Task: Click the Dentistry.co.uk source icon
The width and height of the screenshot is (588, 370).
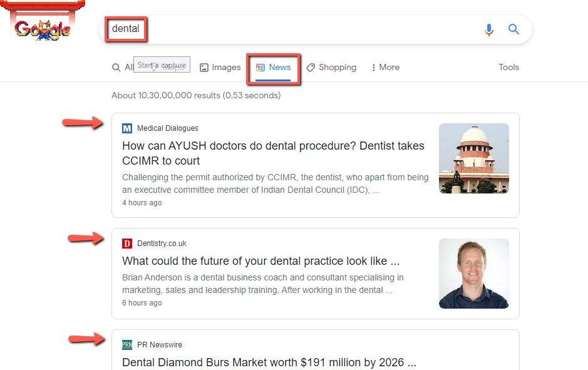Action: coord(127,243)
